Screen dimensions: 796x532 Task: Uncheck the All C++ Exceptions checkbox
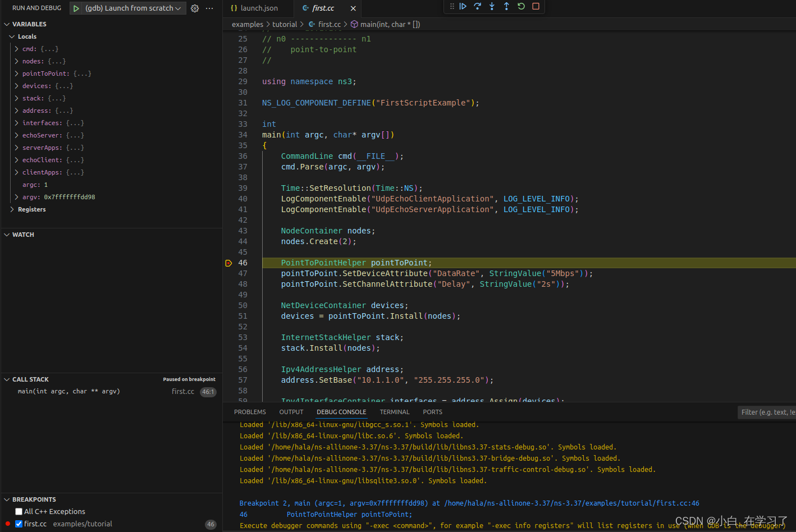tap(19, 511)
